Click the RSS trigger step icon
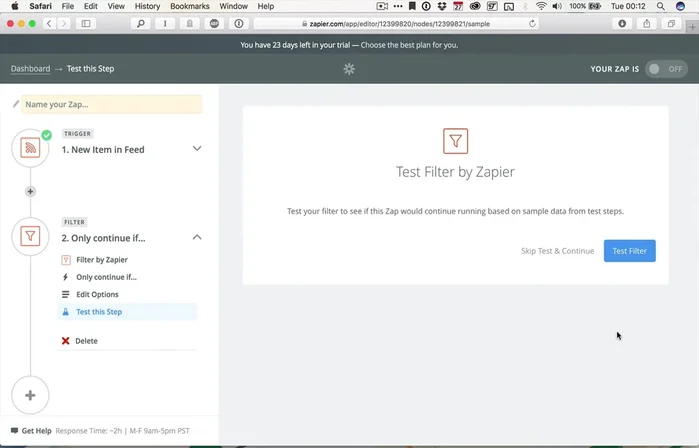This screenshot has height=448, width=699. pyautogui.click(x=30, y=149)
